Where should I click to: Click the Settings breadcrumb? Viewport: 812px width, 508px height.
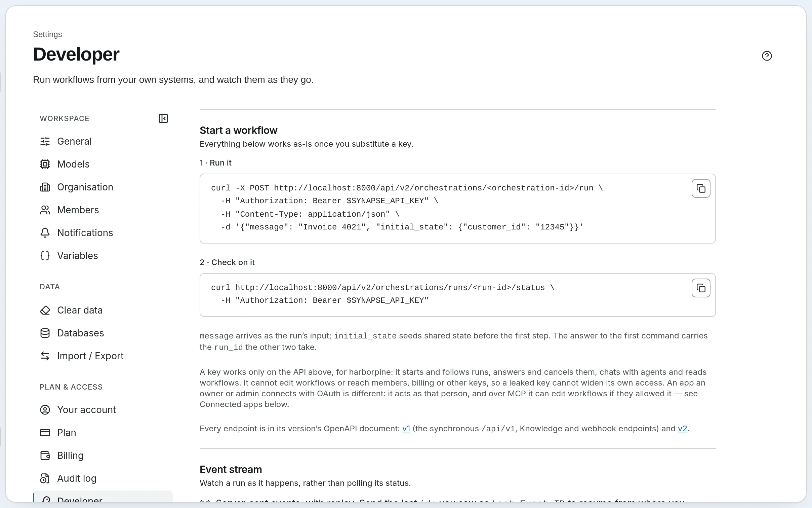coord(47,34)
